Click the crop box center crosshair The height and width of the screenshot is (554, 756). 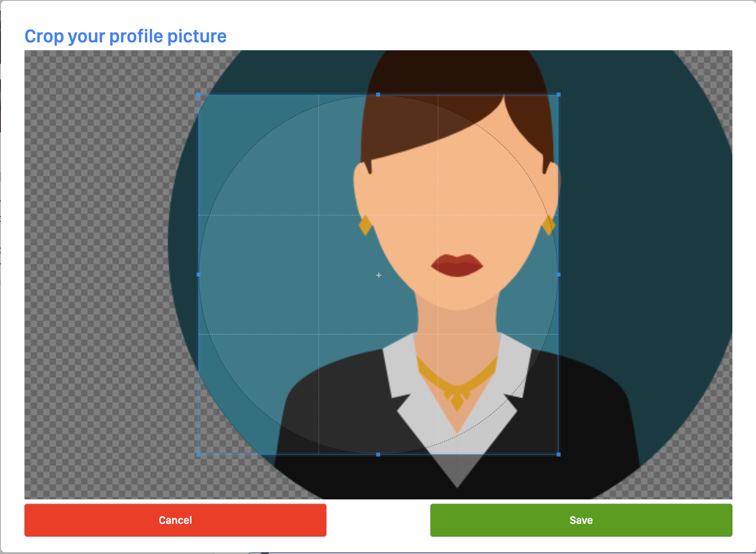click(379, 275)
